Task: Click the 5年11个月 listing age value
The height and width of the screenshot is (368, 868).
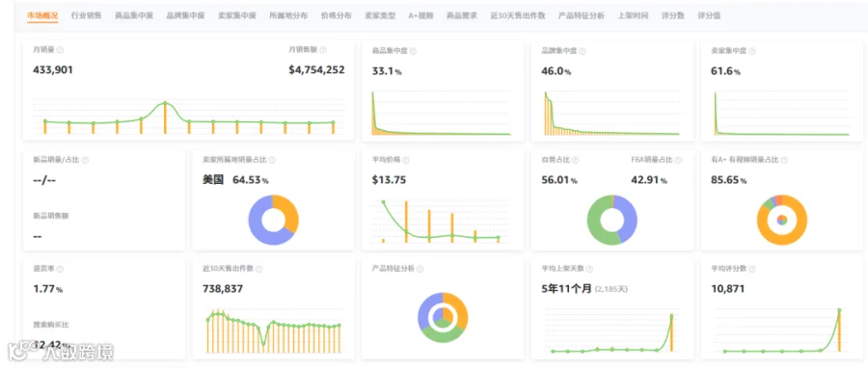Action: 566,288
